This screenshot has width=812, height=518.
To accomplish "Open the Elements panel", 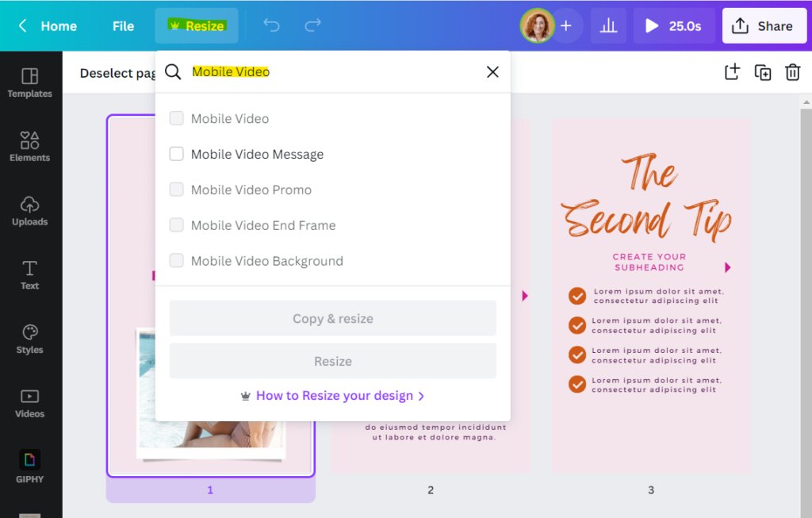I will 29,147.
